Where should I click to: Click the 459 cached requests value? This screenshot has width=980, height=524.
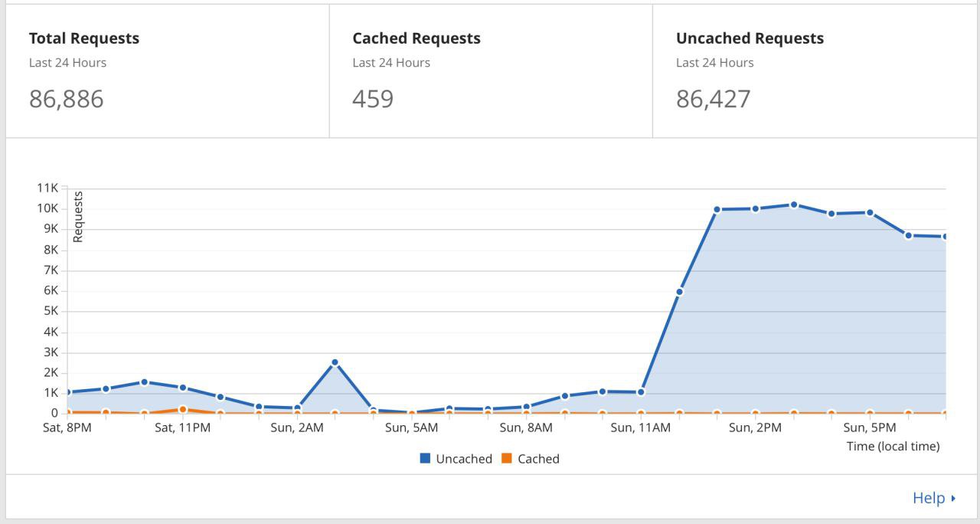(373, 99)
